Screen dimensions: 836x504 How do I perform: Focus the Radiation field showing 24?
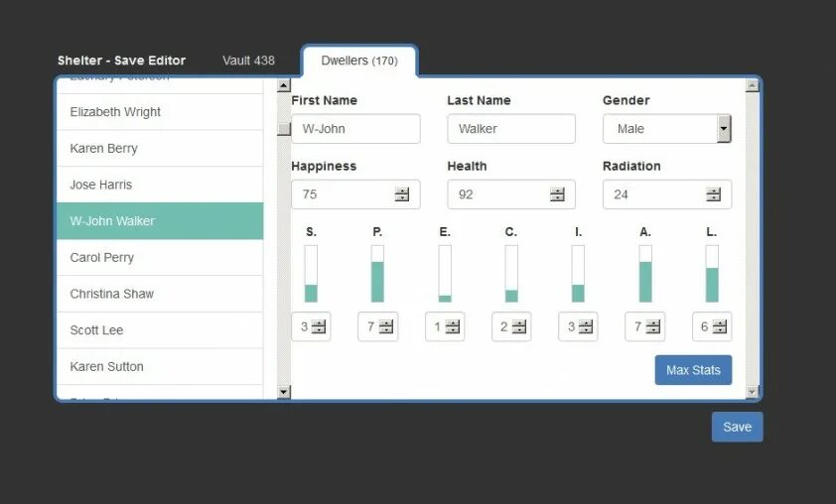(x=667, y=194)
